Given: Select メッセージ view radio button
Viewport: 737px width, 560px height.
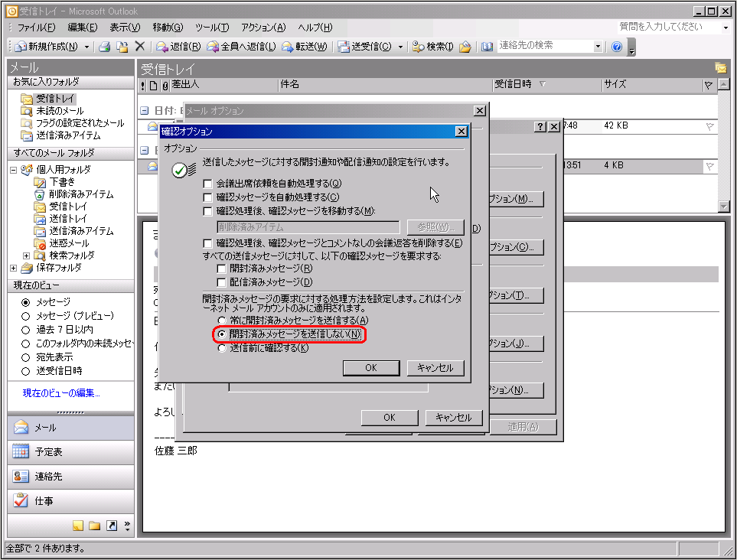Looking at the screenshot, I should pyautogui.click(x=26, y=302).
